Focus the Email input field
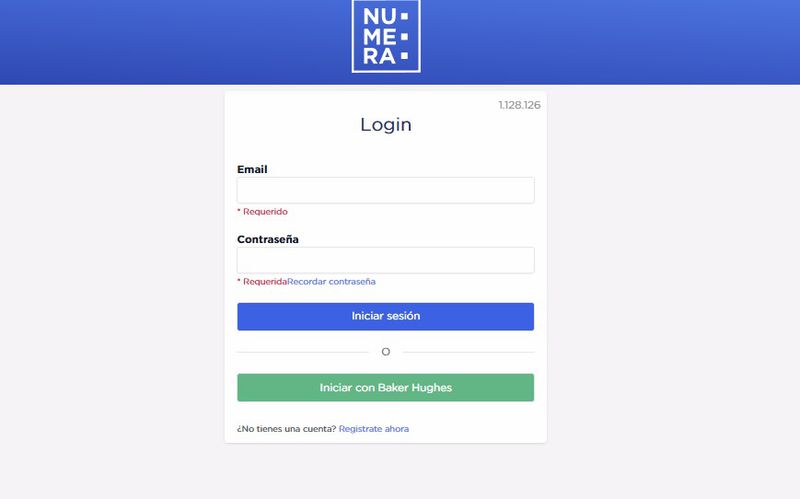Viewport: 800px width, 499px height. tap(386, 190)
